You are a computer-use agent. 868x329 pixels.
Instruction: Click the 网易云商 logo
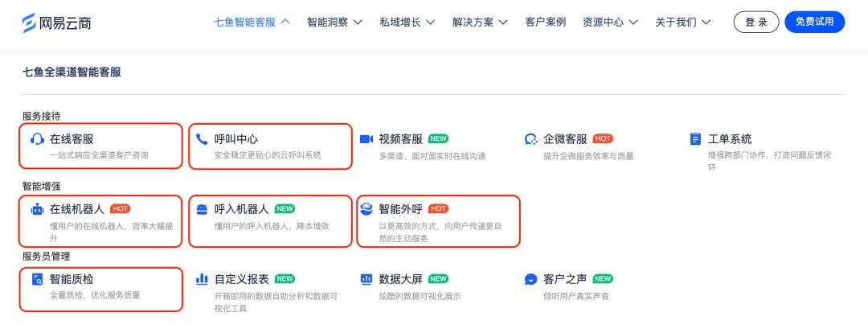click(x=56, y=22)
